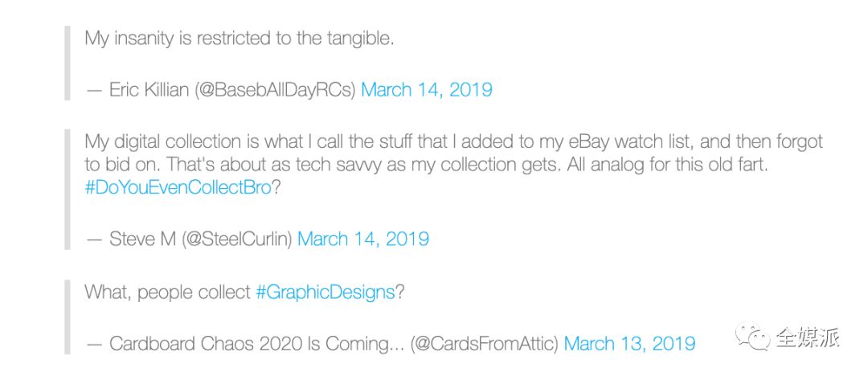Viewport: 868px width, 376px height.
Task: Click the @CardsFromAttic handle
Action: [485, 344]
